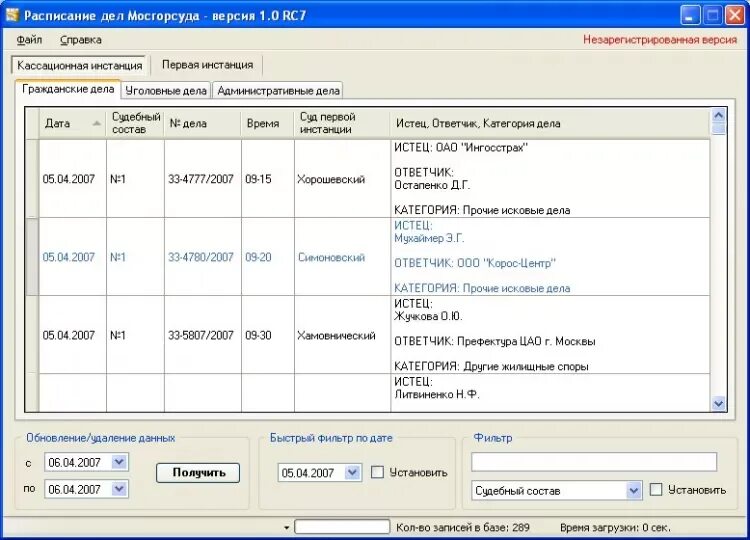The width and height of the screenshot is (750, 540).
Task: Sort by the Дата column header
Action: [x=73, y=123]
